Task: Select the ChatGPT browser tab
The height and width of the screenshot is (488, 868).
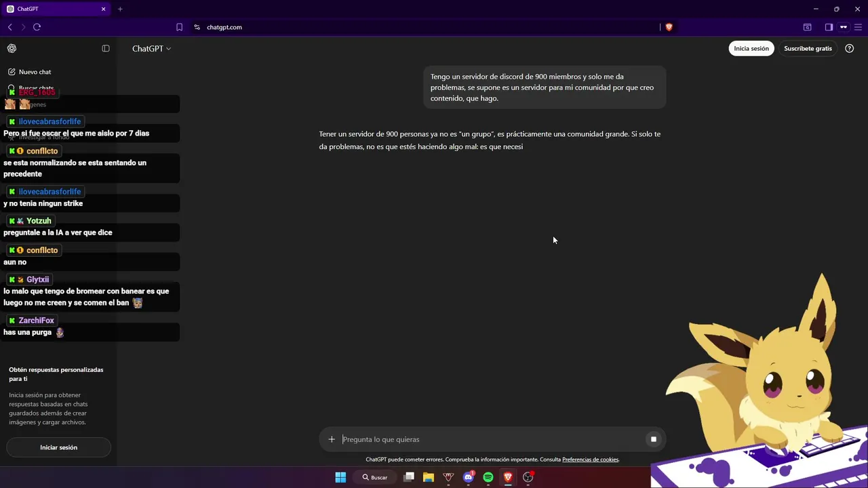Action: 56,9
